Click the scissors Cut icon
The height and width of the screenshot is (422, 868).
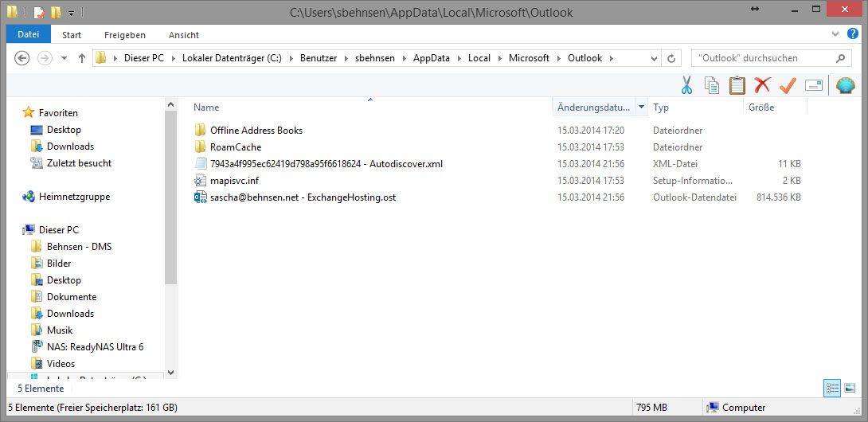pos(686,85)
